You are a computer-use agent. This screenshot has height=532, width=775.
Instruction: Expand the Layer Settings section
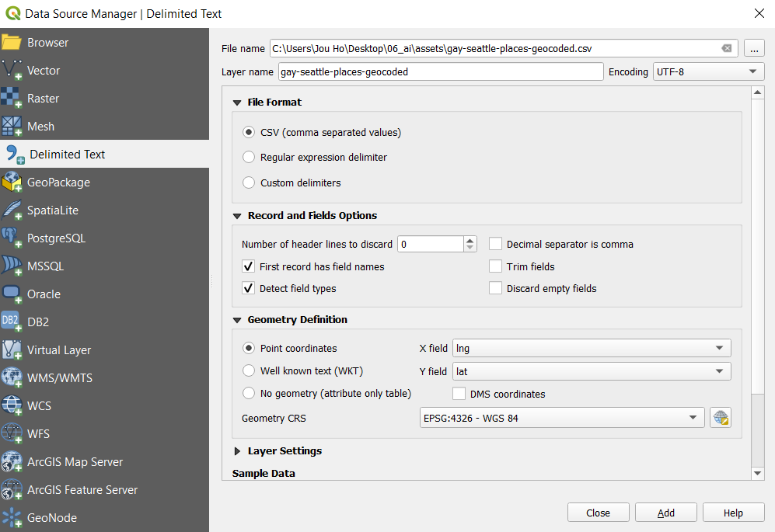coord(238,451)
